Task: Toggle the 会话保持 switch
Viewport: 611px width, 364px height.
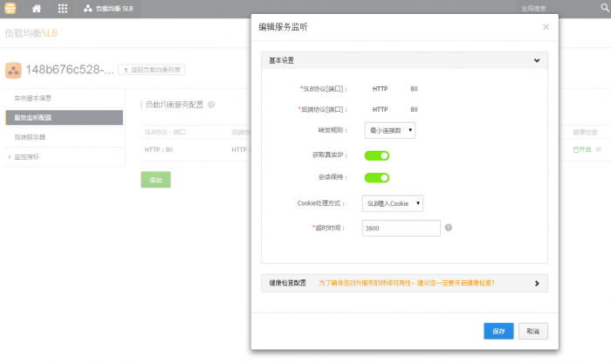Action: click(376, 178)
